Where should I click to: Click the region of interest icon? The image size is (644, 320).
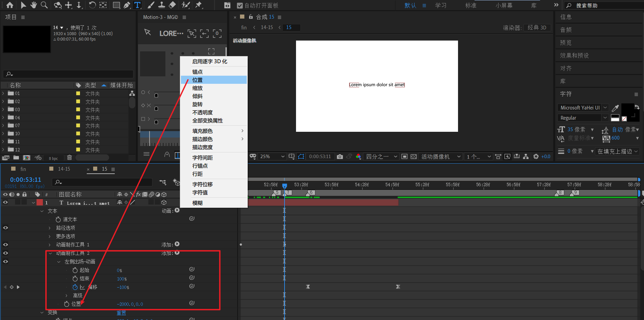coord(404,156)
